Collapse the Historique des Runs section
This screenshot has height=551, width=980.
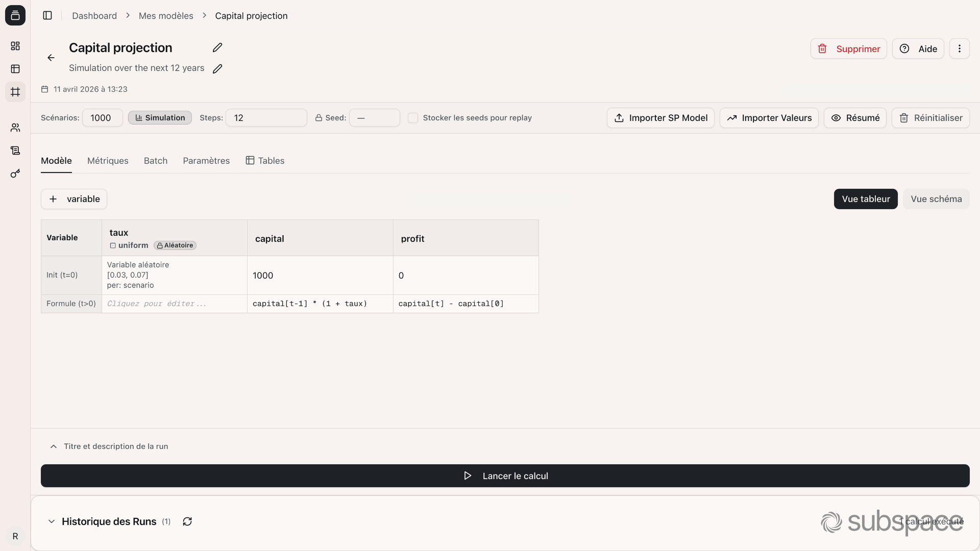click(x=52, y=521)
